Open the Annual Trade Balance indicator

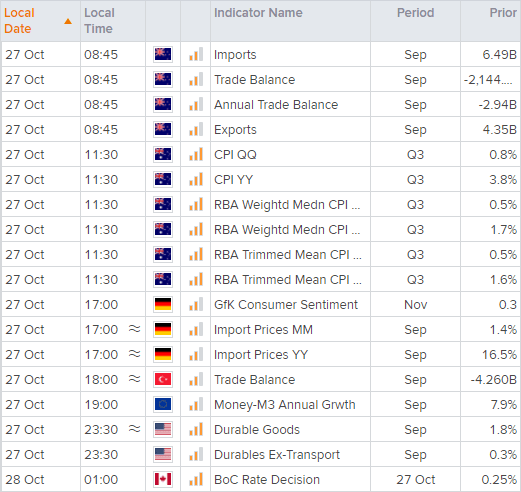tap(276, 105)
